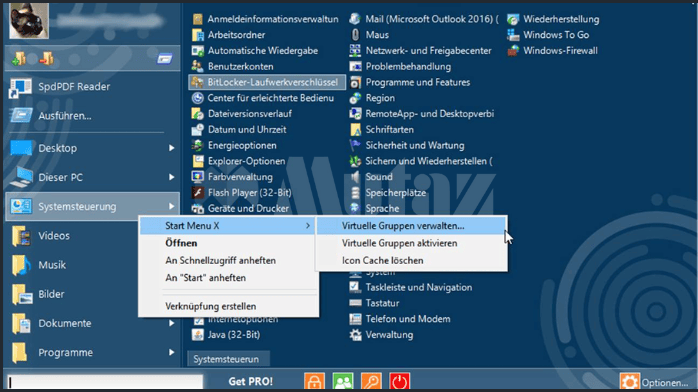The image size is (698, 392).
Task: Choose Öffnen in the context menu
Action: [228, 243]
